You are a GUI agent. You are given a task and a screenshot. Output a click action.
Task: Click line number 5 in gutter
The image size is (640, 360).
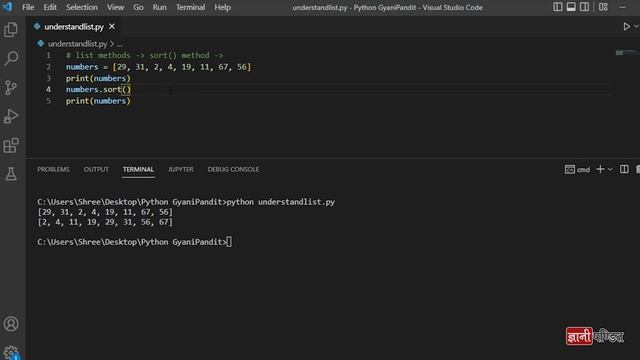48,101
